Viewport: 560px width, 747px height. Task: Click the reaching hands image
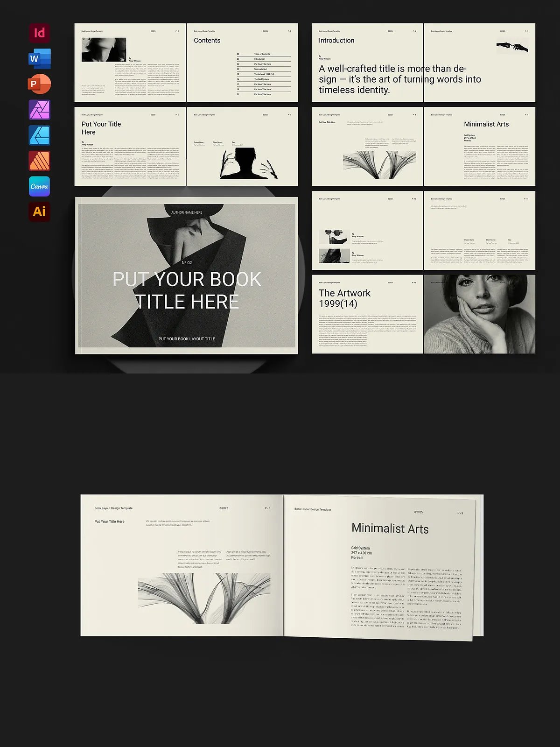tap(512, 47)
